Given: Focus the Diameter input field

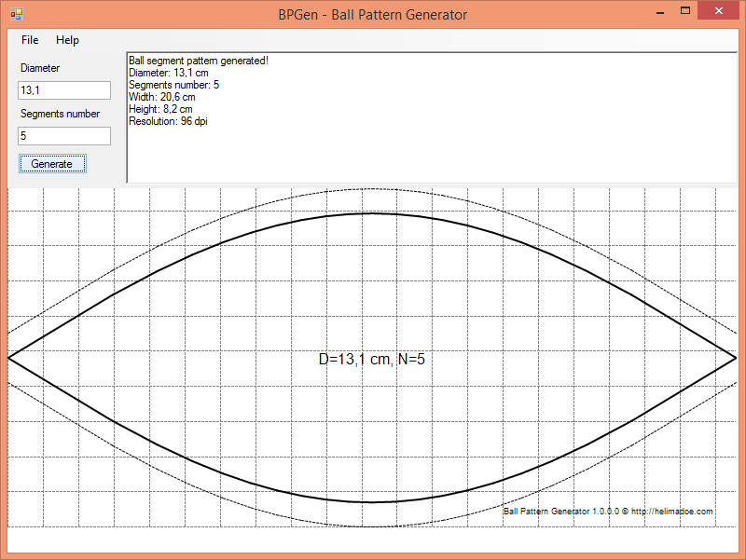Looking at the screenshot, I should coord(64,89).
